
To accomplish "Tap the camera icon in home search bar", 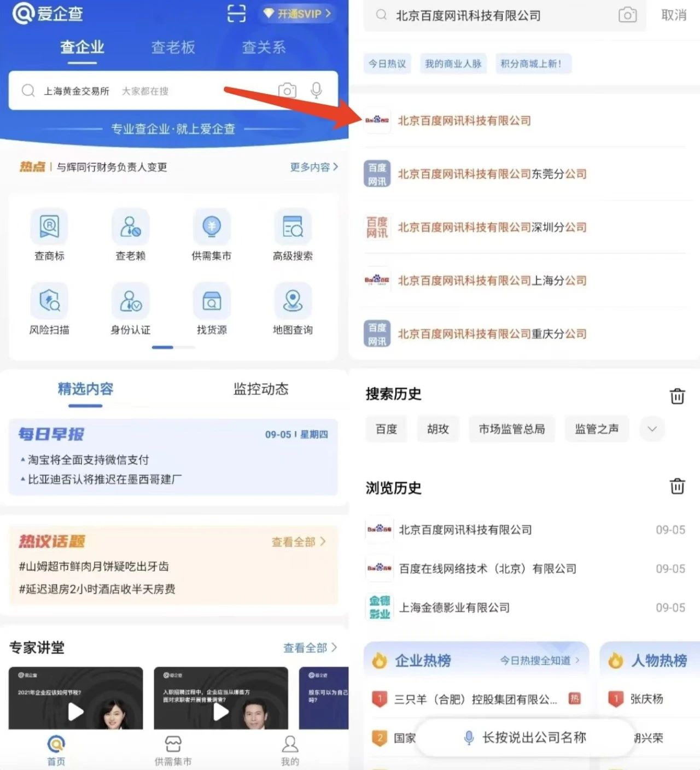I will coord(287,90).
